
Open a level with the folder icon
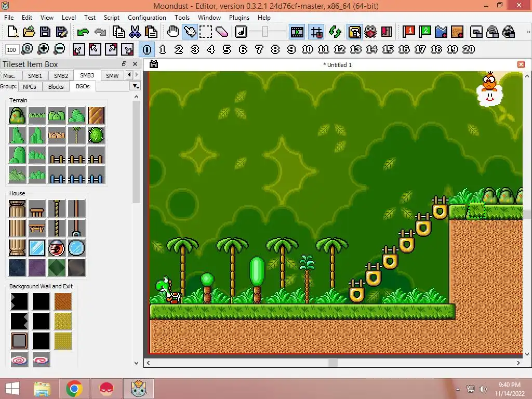tap(29, 32)
